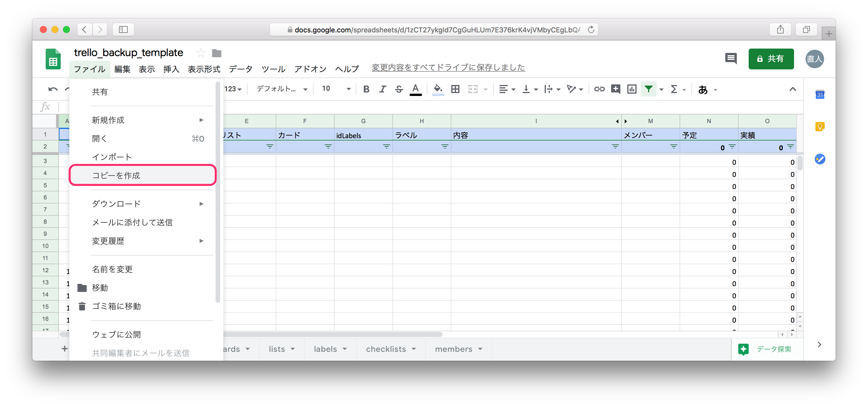Toggle bold formatting in toolbar

pos(366,89)
